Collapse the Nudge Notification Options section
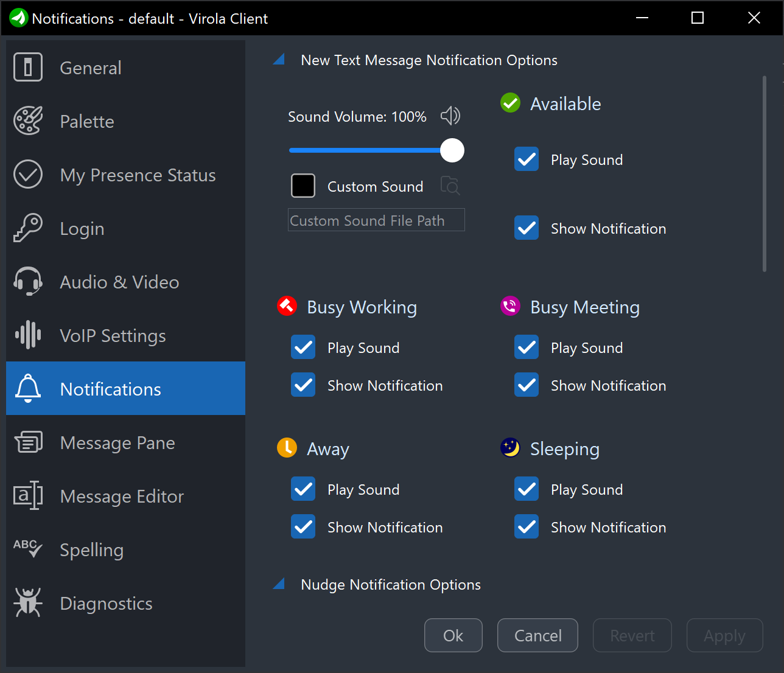The image size is (784, 673). point(279,584)
